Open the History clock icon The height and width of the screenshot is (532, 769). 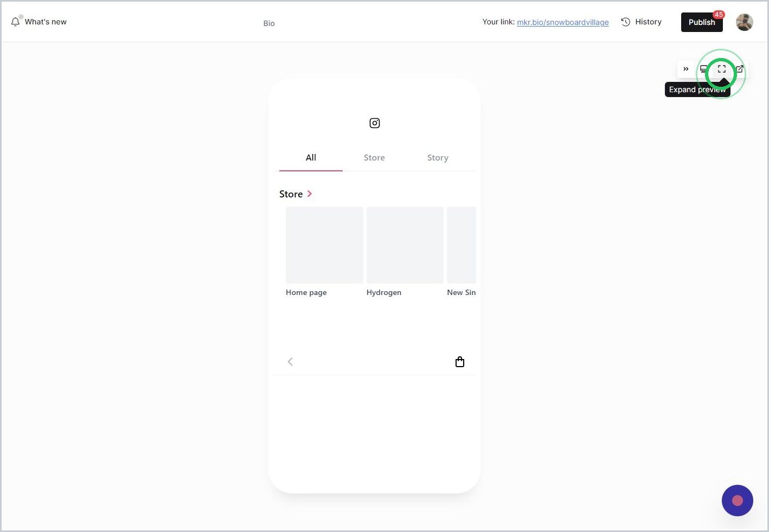625,22
